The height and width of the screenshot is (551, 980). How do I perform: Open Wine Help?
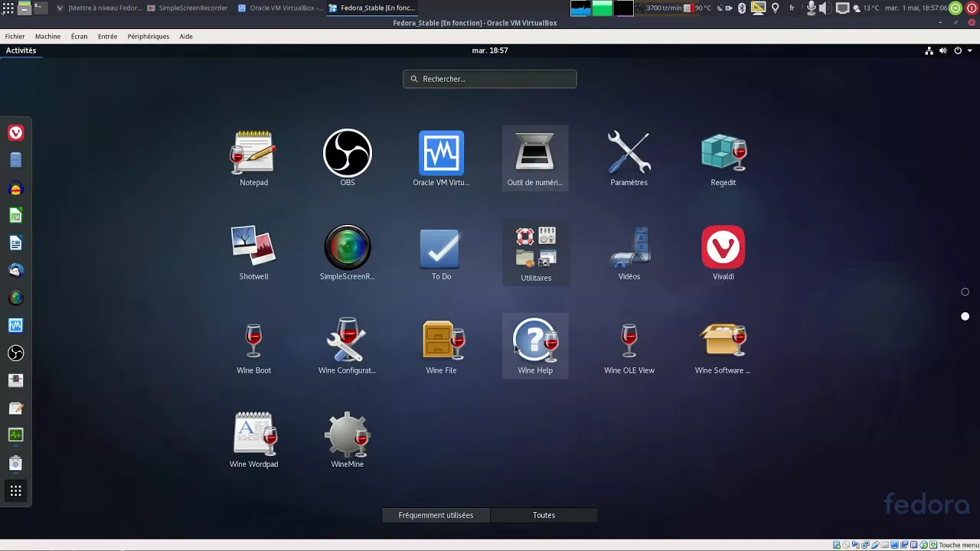point(535,347)
